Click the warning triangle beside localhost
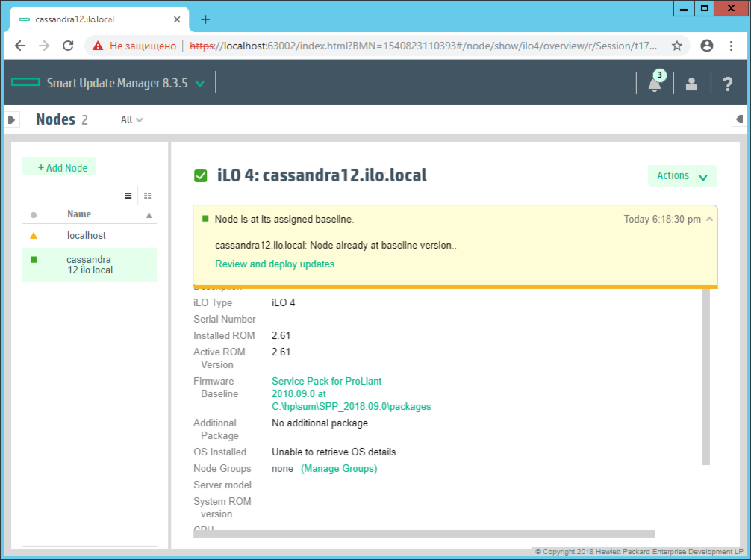Screen dimensions: 751x560 pyautogui.click(x=33, y=234)
